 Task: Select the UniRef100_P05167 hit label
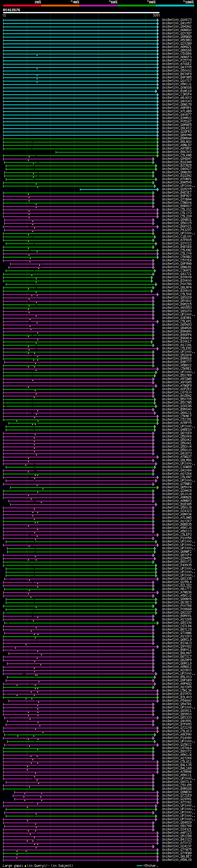pos(177,121)
